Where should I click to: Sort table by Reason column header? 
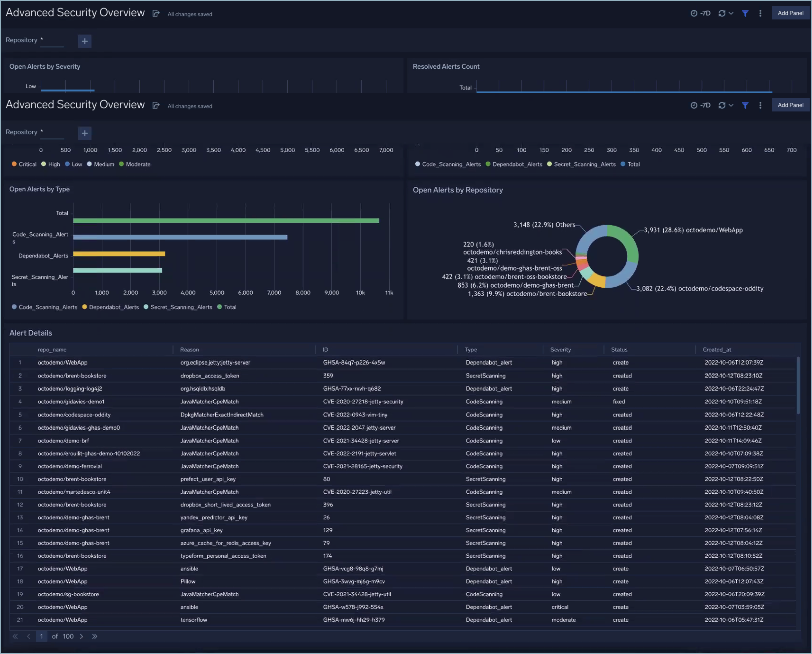pos(189,350)
